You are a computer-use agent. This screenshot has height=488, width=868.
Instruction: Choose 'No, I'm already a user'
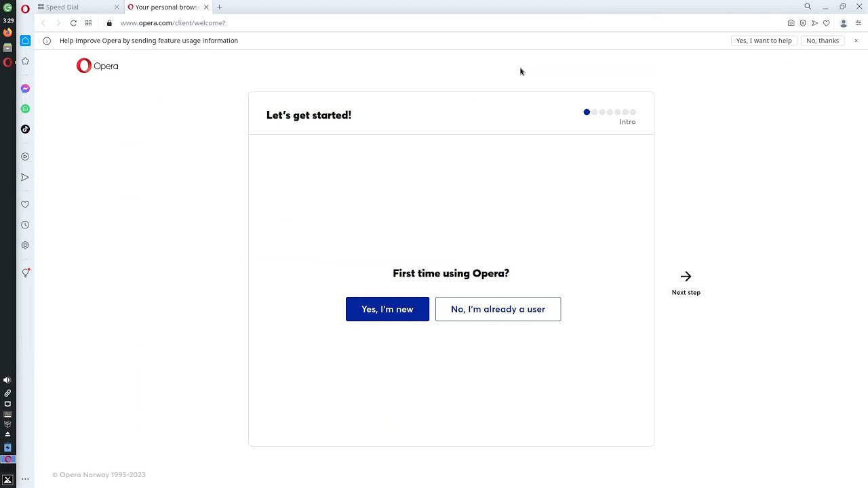[498, 309]
